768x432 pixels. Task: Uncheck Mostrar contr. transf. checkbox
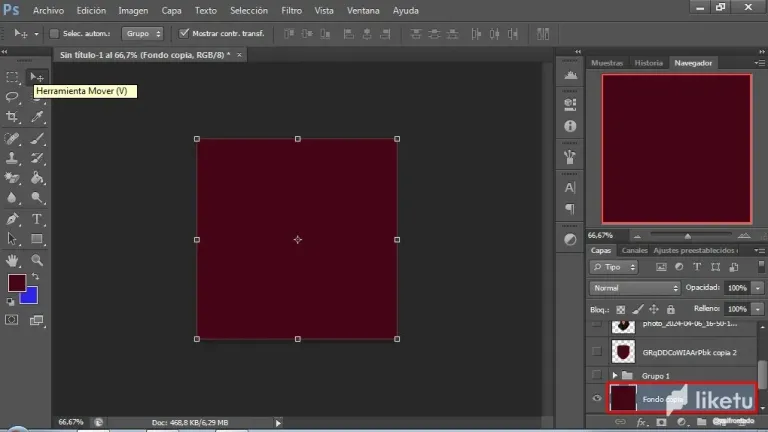tap(184, 33)
